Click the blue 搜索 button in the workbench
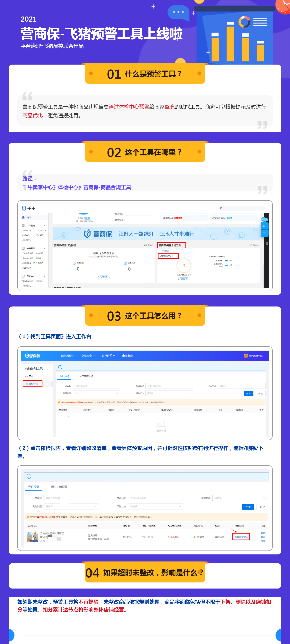This screenshot has width=290, height=644. [x=248, y=394]
